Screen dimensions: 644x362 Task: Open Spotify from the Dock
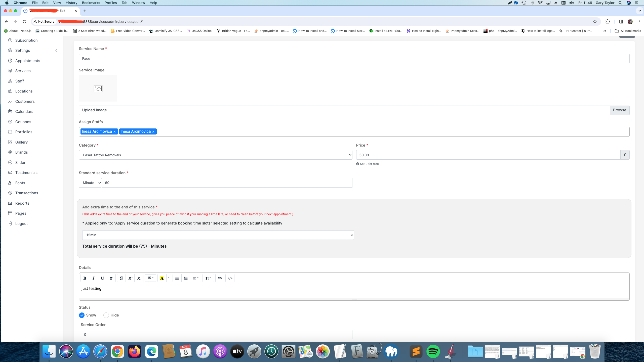[433, 351]
